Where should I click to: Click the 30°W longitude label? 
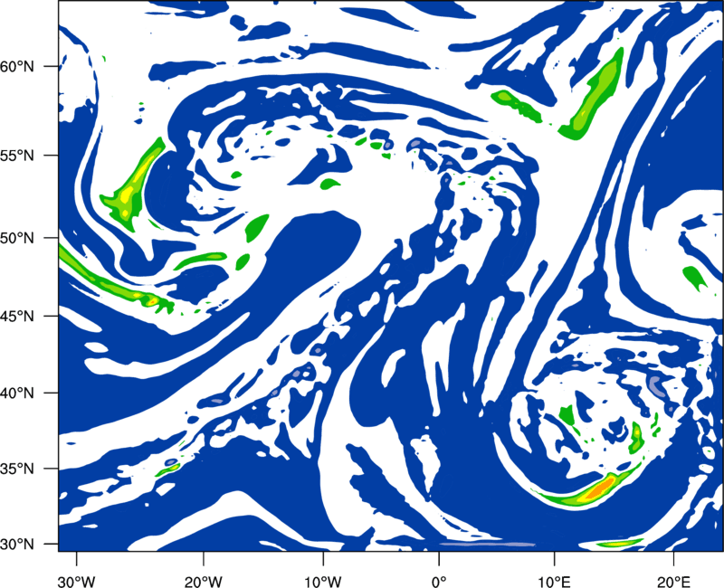[76, 582]
